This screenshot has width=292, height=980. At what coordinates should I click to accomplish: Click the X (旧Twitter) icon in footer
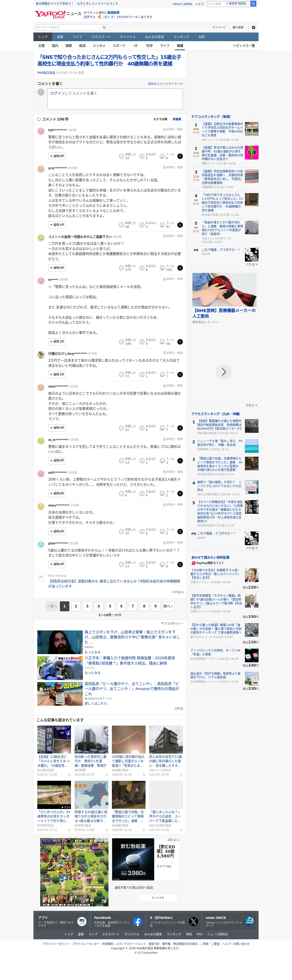tap(194, 922)
